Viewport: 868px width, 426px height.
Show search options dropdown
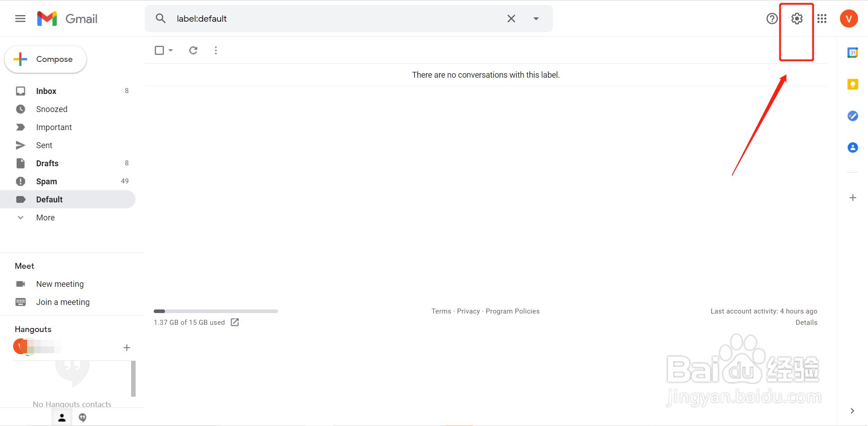pos(536,19)
